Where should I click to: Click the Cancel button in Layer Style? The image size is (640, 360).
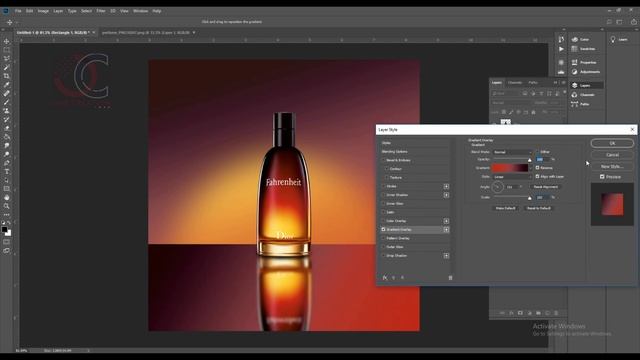(x=612, y=155)
